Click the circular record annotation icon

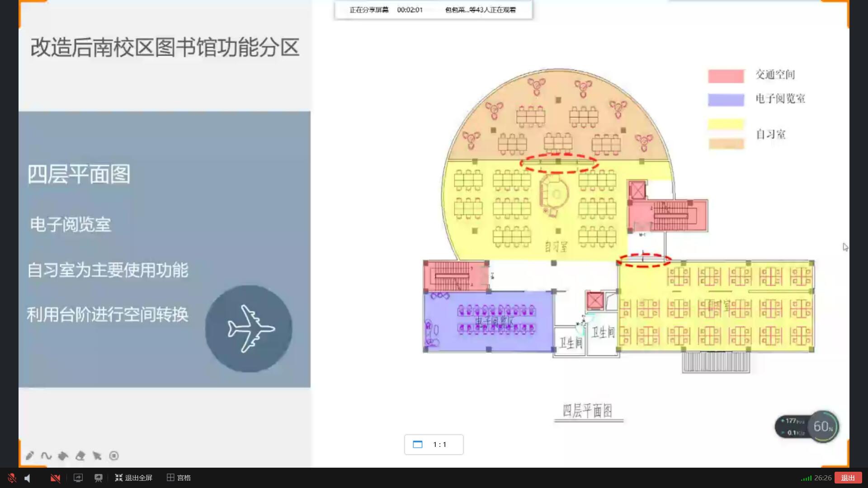pos(114,455)
